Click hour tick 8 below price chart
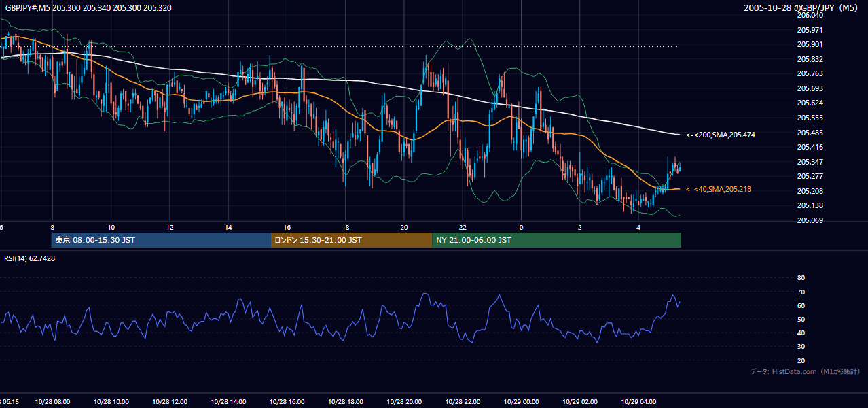The height and width of the screenshot is (408, 868). 52,227
